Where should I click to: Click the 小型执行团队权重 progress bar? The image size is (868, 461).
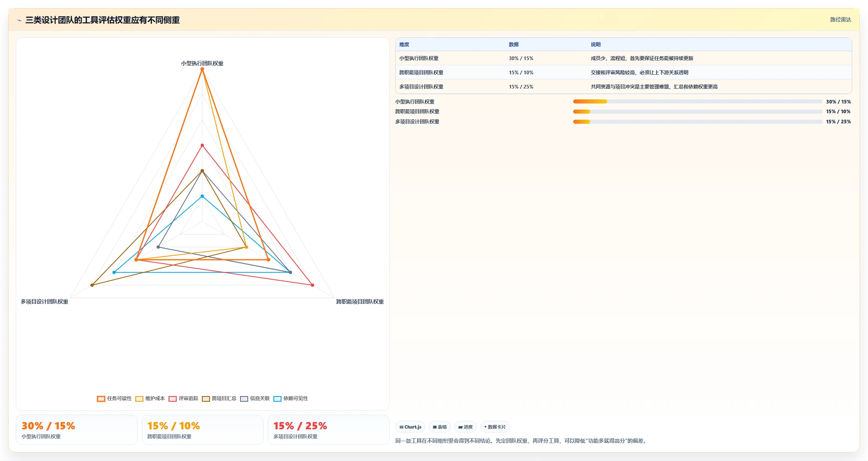pos(697,101)
